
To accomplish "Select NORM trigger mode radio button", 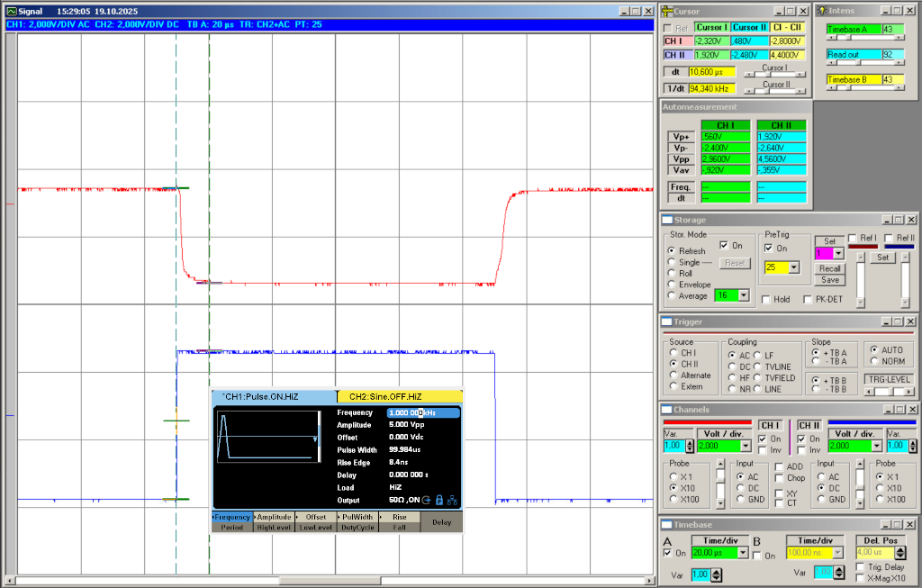I will (872, 361).
